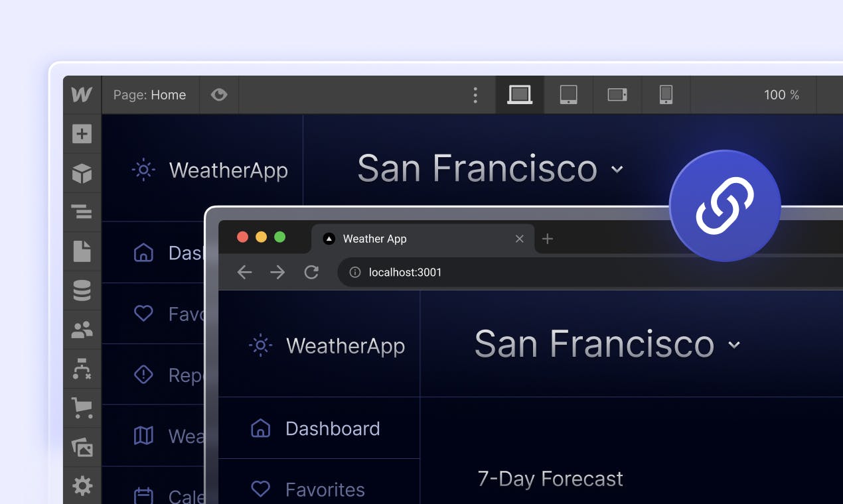
Task: Toggle the preview eye in Designer
Action: coord(219,95)
